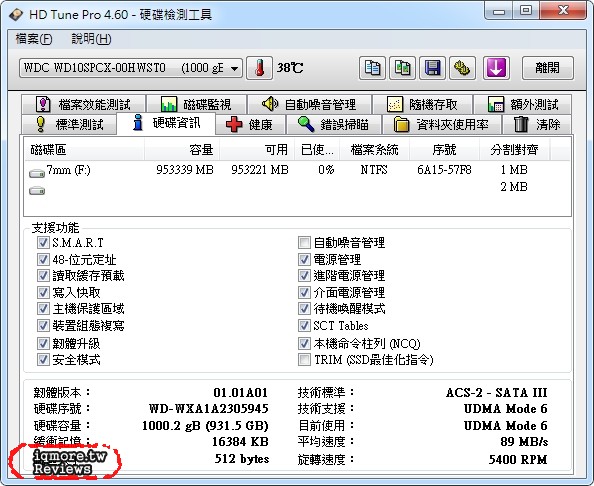Toggle the 48-位元定址 checkbox
Viewport: 594px width, 486px height.
43,259
